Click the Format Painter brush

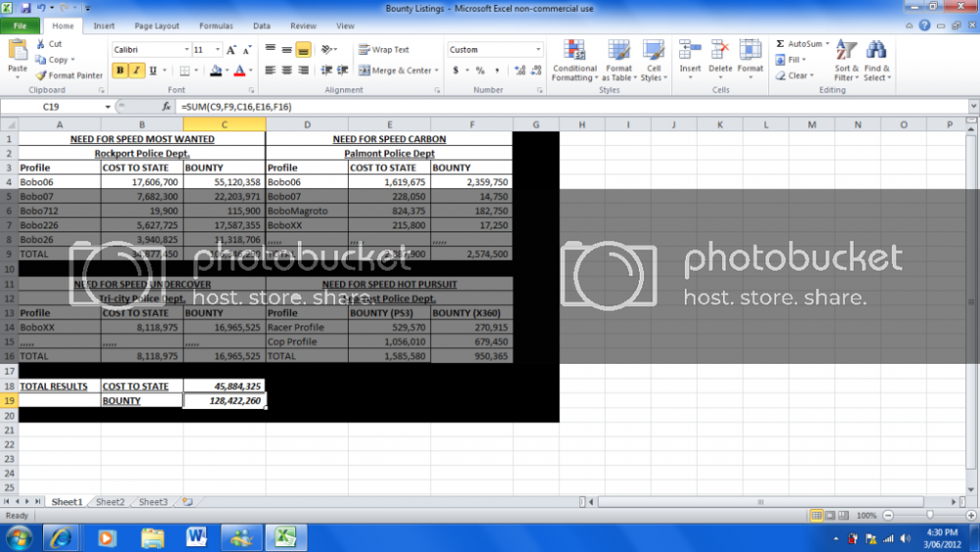coord(41,75)
